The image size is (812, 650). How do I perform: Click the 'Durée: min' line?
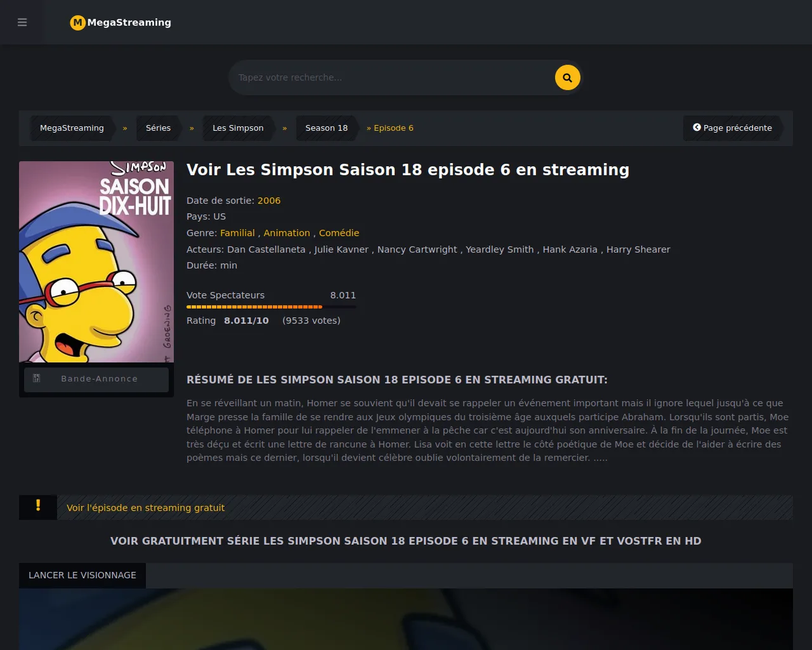click(212, 265)
